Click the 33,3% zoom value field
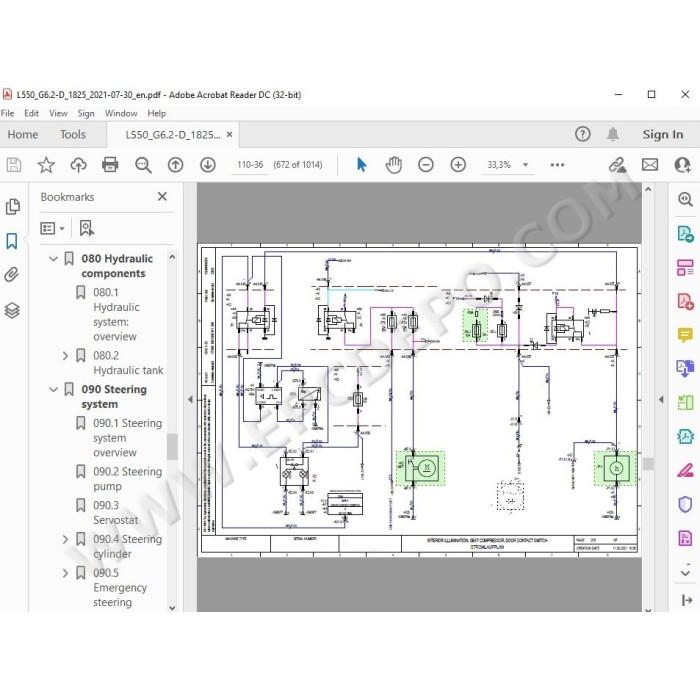 click(499, 165)
